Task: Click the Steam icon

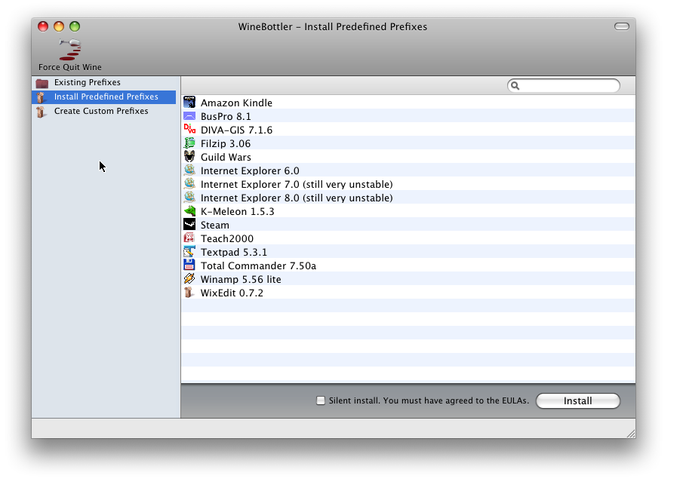Action: coord(190,224)
